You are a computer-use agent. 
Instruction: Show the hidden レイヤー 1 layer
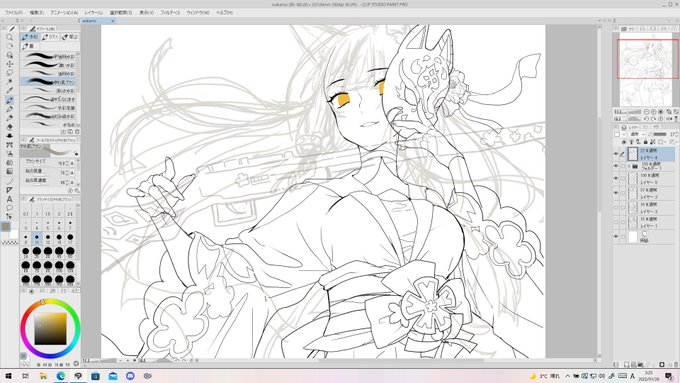616,222
